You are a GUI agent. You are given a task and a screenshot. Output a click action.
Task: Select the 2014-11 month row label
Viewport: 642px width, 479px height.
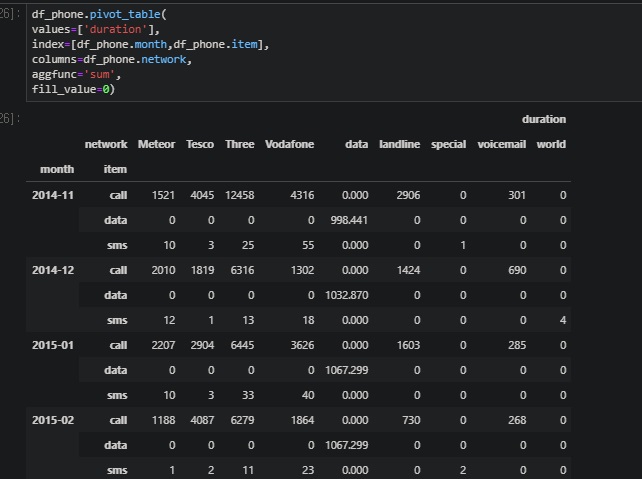pyautogui.click(x=53, y=195)
